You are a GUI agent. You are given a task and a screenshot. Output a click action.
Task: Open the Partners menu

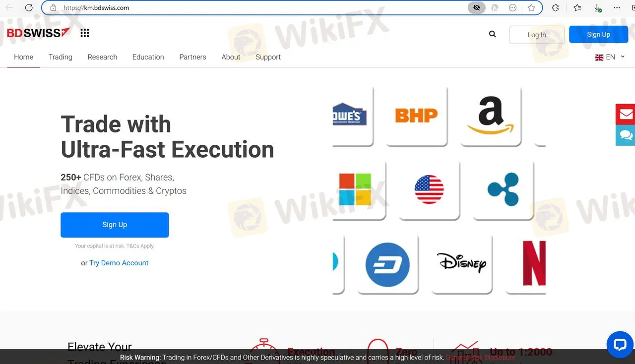click(x=192, y=57)
